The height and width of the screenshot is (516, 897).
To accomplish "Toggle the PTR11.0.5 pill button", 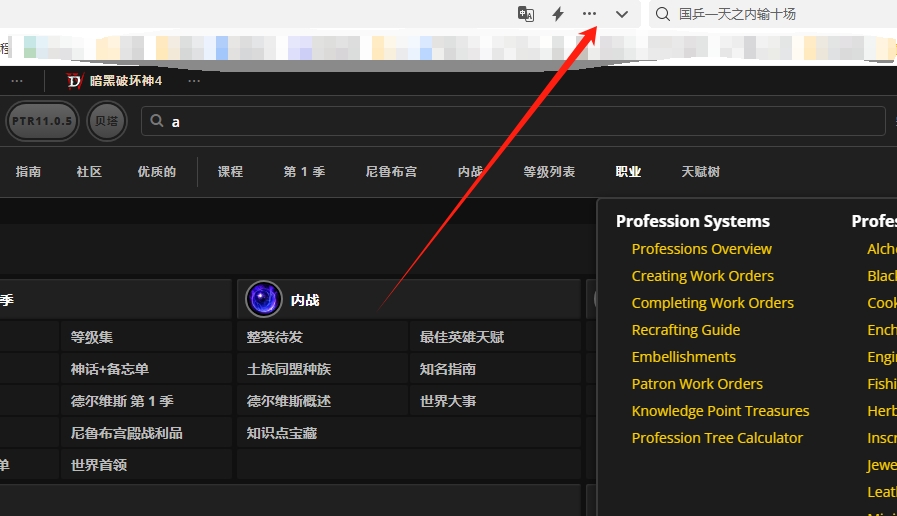I will coord(42,121).
